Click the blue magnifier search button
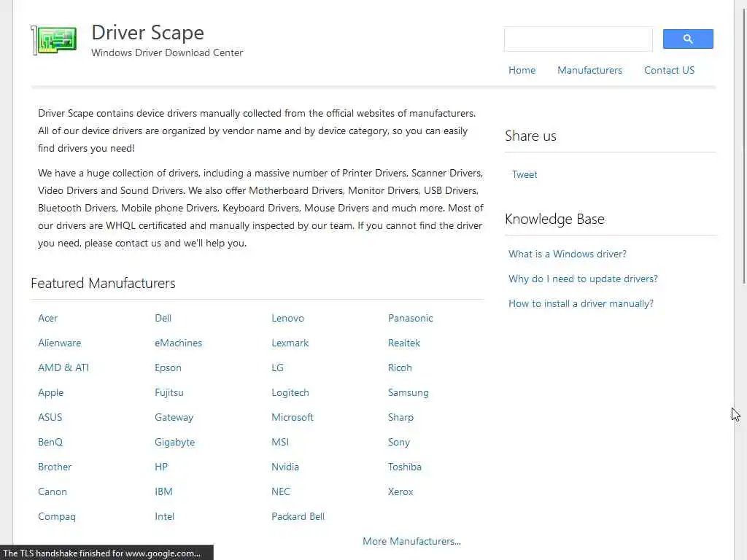The height and width of the screenshot is (560, 747). 687,39
